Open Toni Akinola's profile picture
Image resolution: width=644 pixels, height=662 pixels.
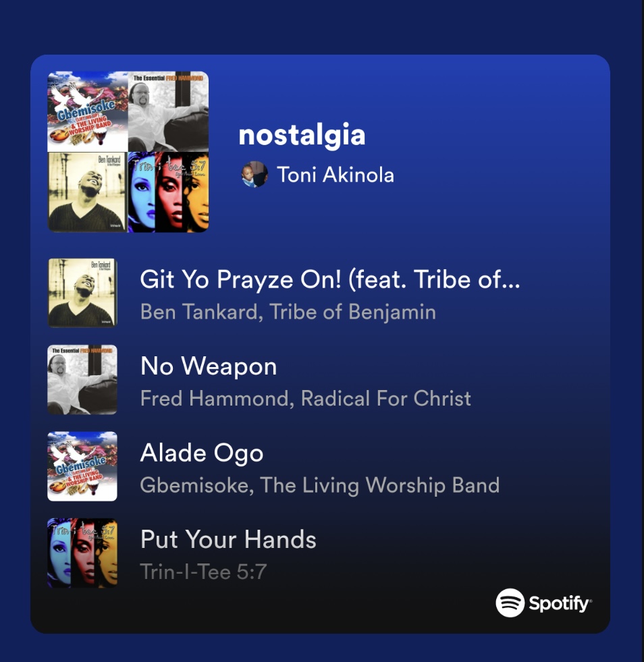pyautogui.click(x=254, y=174)
